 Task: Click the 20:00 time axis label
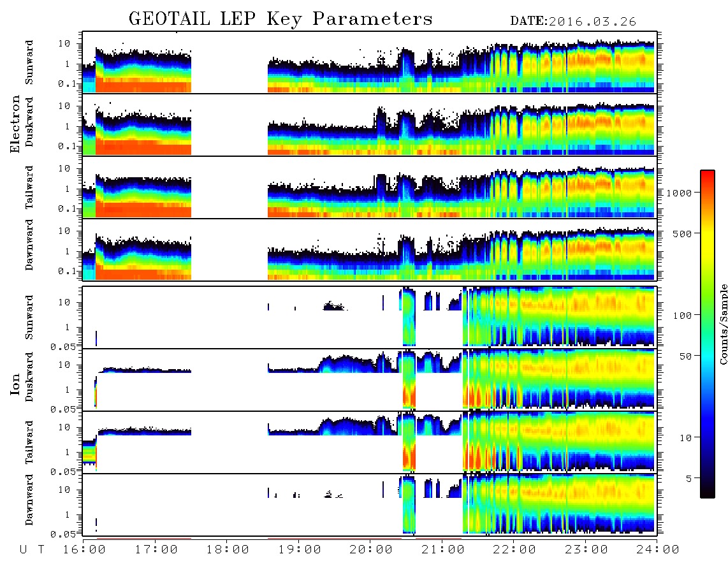371,550
